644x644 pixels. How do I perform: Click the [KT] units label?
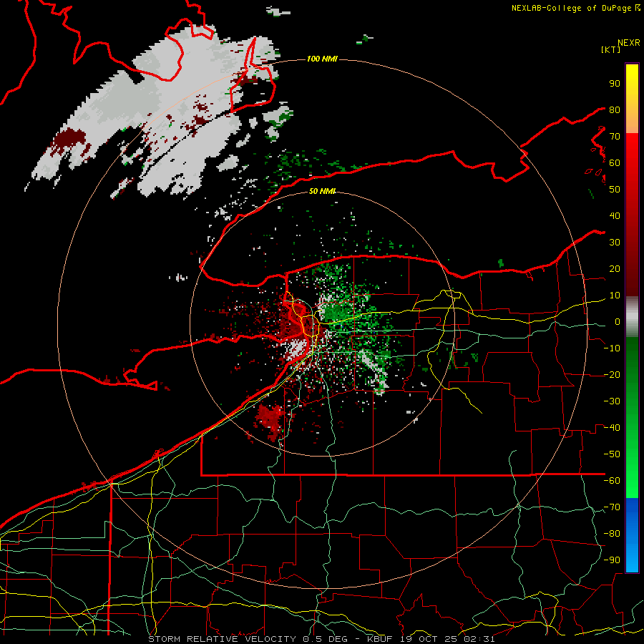[x=611, y=49]
